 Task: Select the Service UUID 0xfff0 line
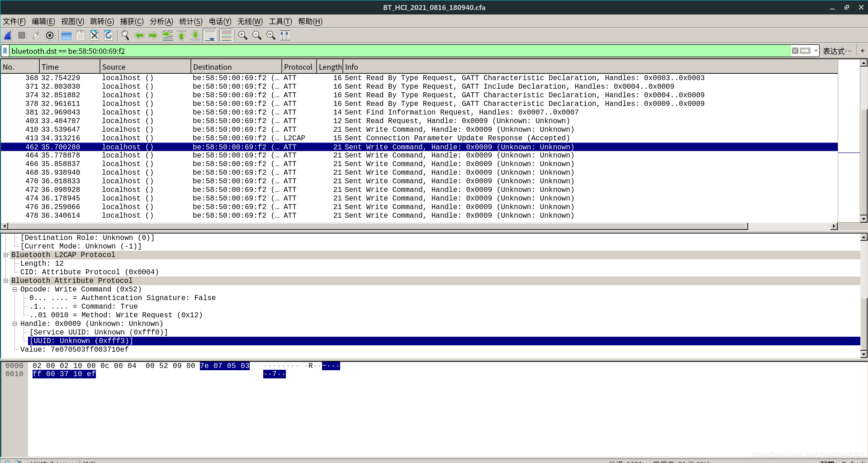pos(99,332)
